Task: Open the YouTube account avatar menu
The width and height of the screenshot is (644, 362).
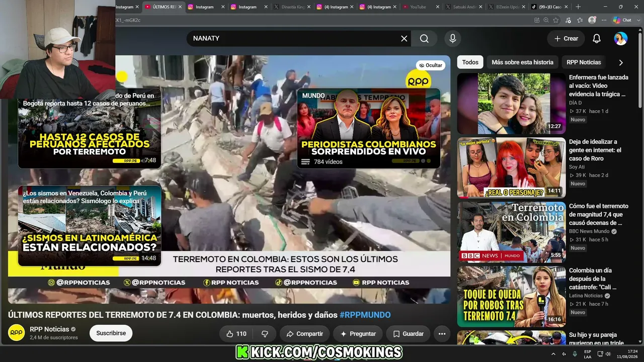Action: pyautogui.click(x=621, y=39)
